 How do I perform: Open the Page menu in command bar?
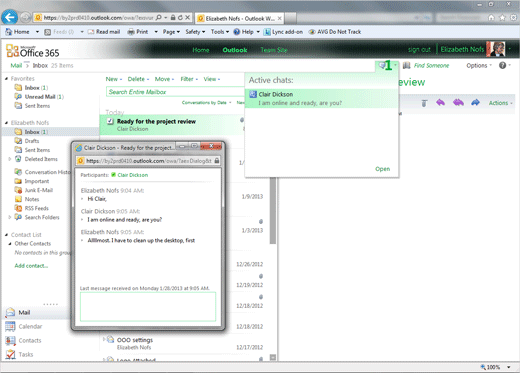click(171, 32)
